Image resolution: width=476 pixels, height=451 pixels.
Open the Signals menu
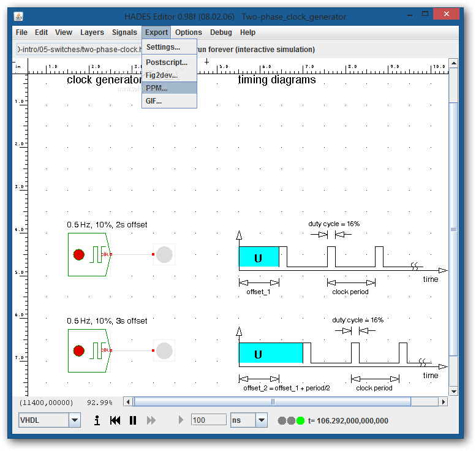[124, 32]
